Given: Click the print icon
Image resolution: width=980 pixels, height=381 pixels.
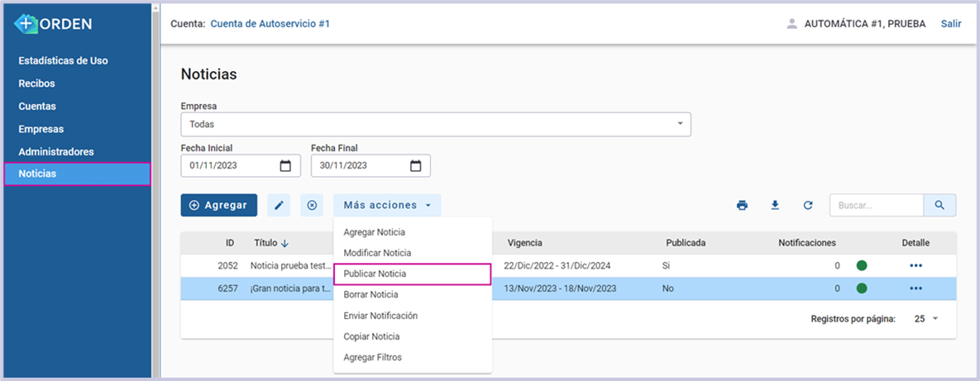Looking at the screenshot, I should 742,206.
